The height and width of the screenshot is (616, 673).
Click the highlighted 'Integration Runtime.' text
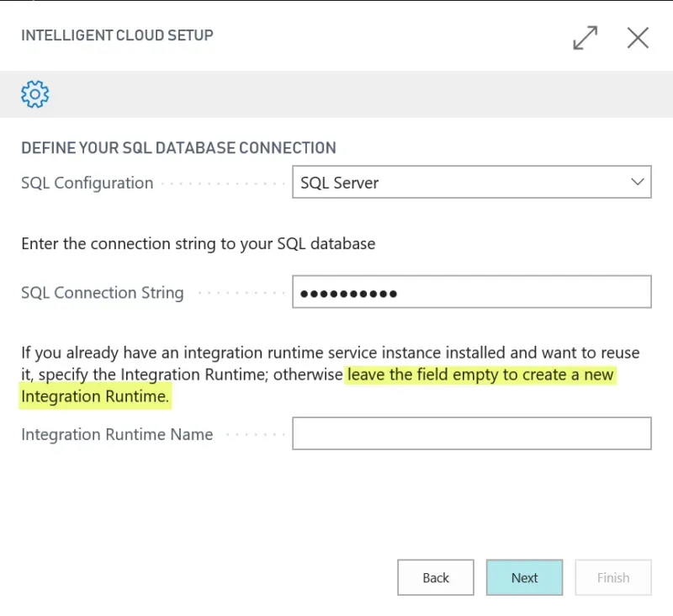pos(95,396)
